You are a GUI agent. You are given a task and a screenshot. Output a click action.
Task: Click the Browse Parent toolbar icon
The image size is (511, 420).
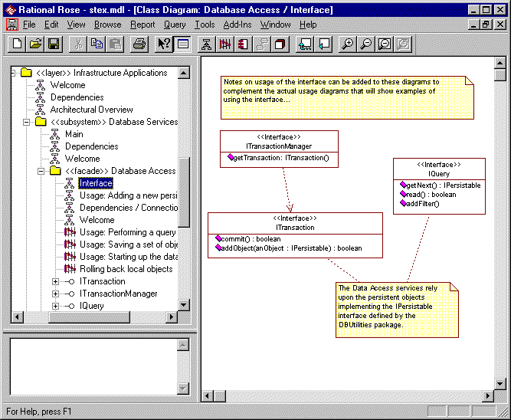305,44
